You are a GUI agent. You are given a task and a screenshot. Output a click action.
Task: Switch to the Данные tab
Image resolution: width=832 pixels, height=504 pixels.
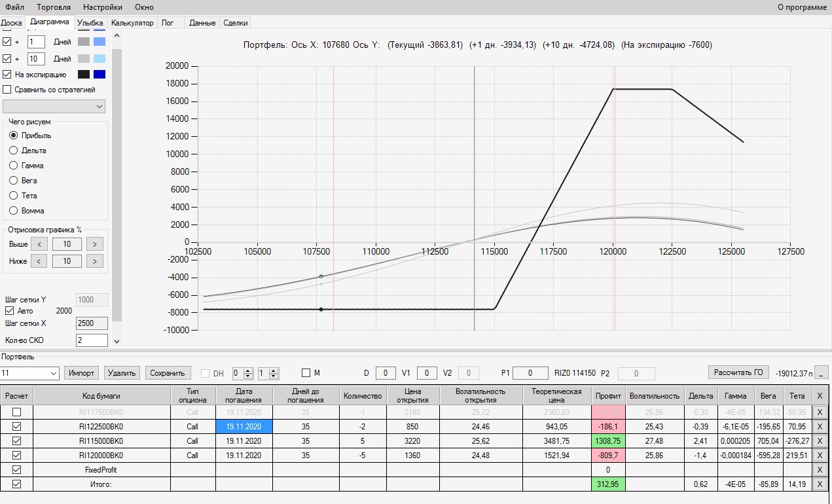click(202, 23)
